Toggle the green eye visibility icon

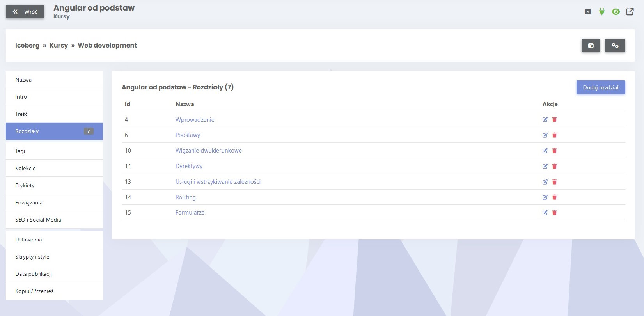pos(616,12)
